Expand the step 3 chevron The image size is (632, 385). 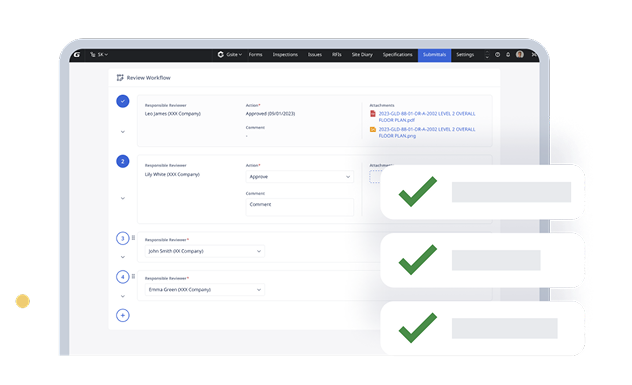point(123,257)
